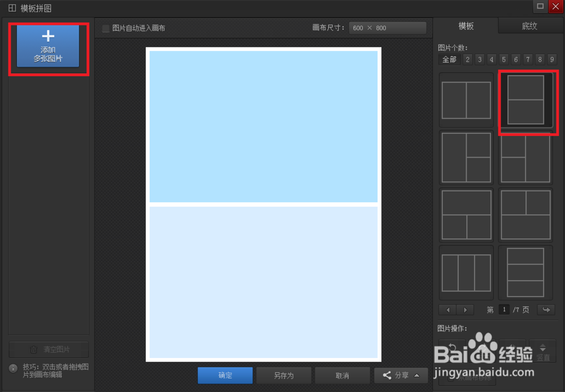Confirm with the 确定 button
The image size is (565, 392).
point(225,376)
